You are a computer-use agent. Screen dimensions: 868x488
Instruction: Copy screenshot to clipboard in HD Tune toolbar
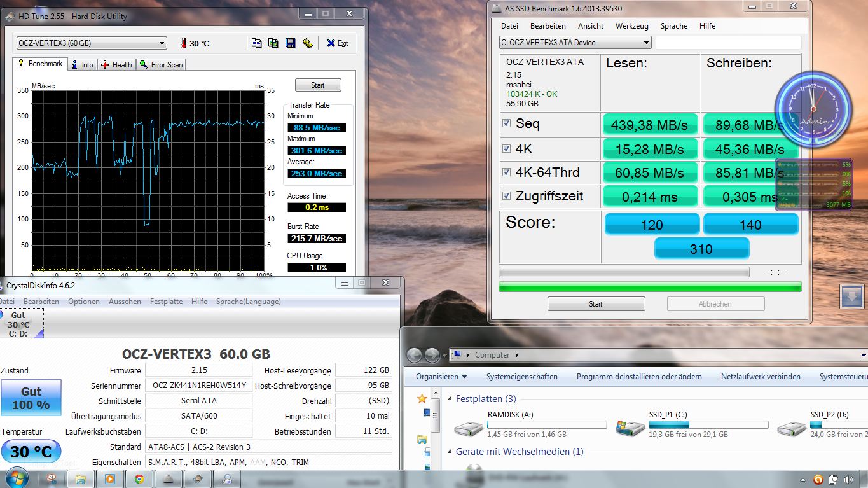pyautogui.click(x=273, y=43)
